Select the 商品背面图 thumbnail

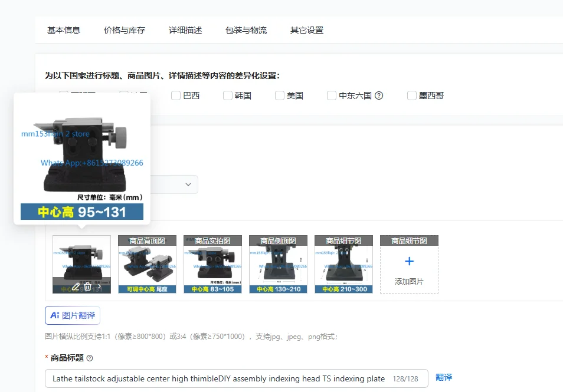click(147, 264)
